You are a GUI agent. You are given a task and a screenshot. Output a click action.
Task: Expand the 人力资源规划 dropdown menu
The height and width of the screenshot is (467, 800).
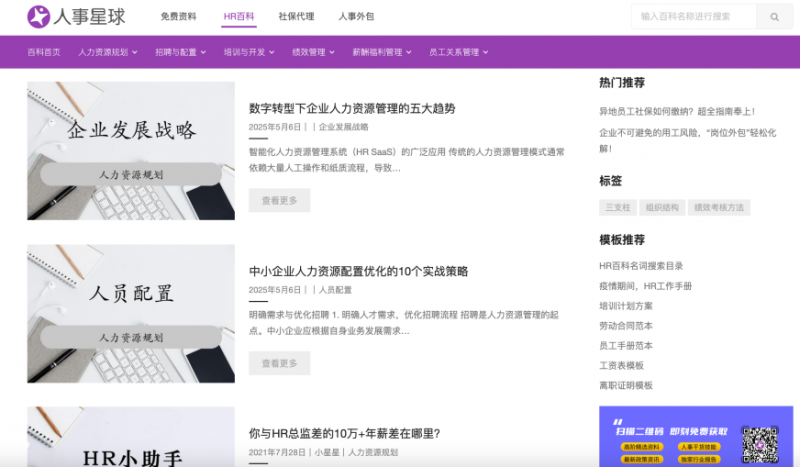pyautogui.click(x=107, y=52)
